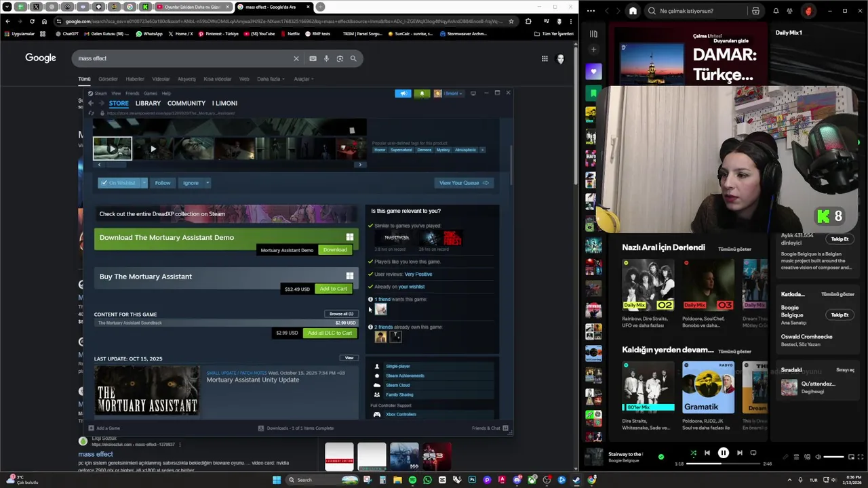Add tag with plus button

pos(483,150)
